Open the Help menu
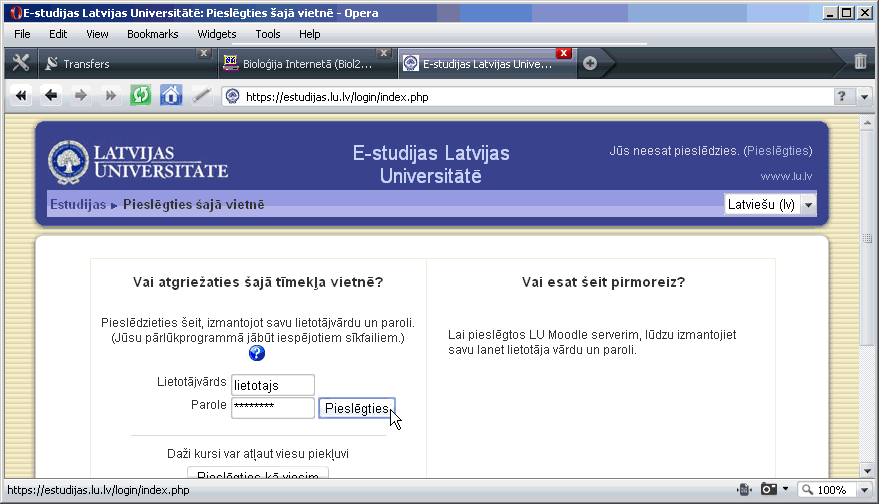The image size is (879, 504). point(309,34)
